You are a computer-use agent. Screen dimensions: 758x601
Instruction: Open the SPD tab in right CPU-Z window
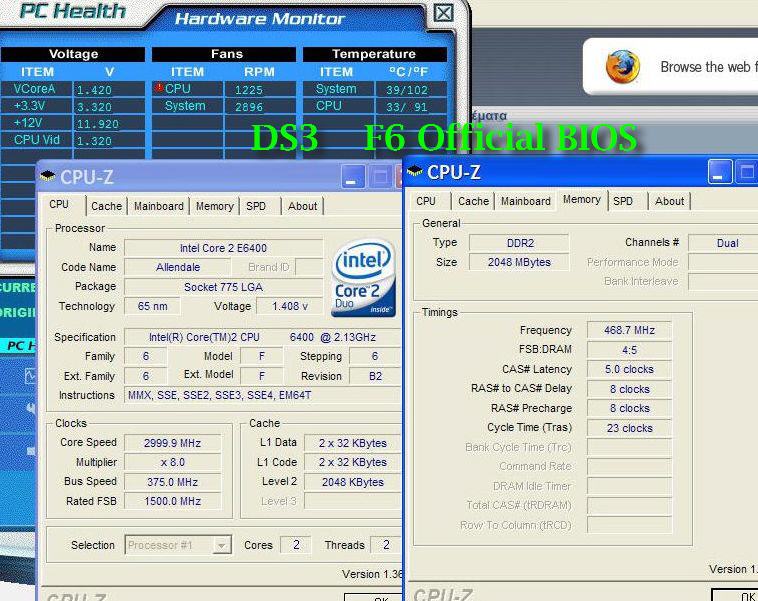tap(623, 201)
